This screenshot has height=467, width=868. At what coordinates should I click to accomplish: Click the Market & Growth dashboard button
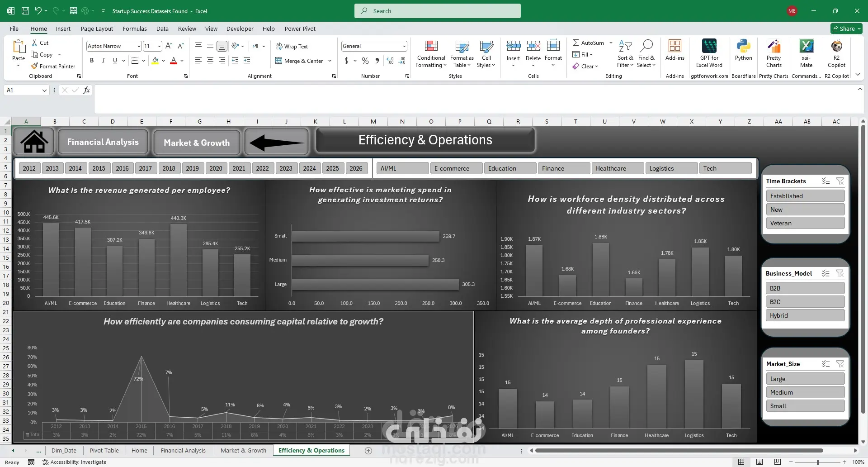click(197, 143)
